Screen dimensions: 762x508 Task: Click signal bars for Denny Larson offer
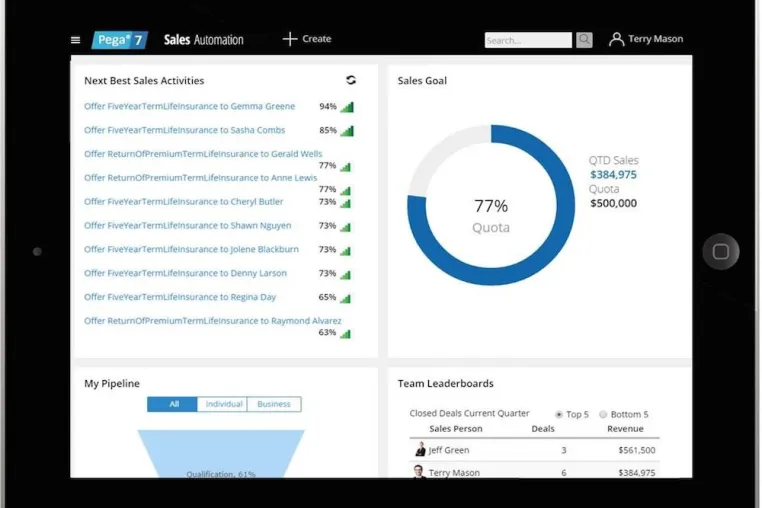(346, 275)
